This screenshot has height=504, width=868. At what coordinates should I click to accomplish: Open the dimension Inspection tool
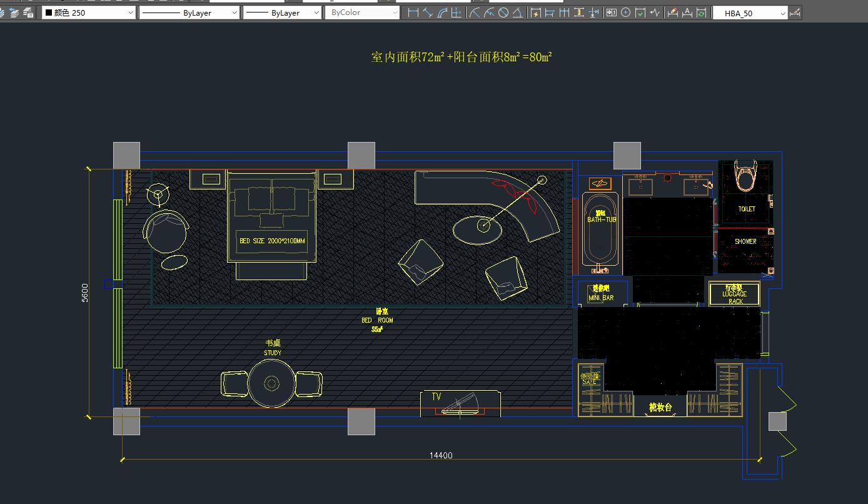pyautogui.click(x=640, y=13)
